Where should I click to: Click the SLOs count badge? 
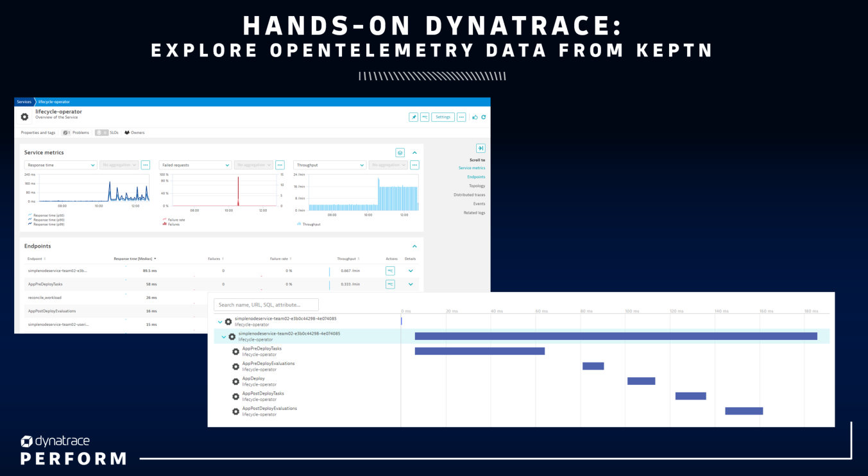(x=101, y=133)
